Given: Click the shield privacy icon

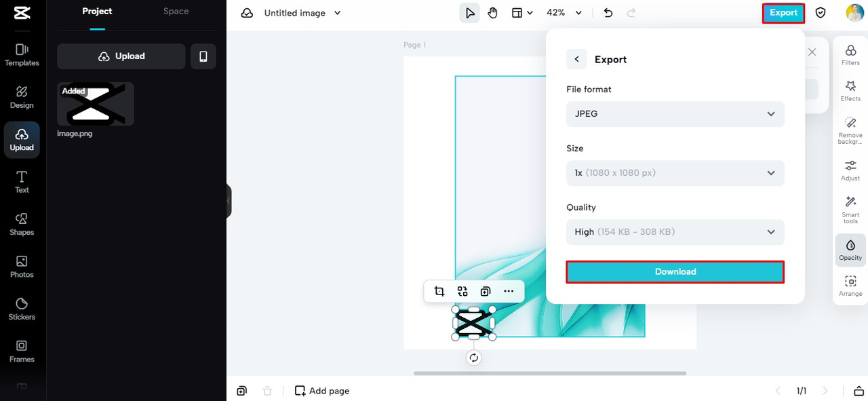Looking at the screenshot, I should (x=821, y=13).
